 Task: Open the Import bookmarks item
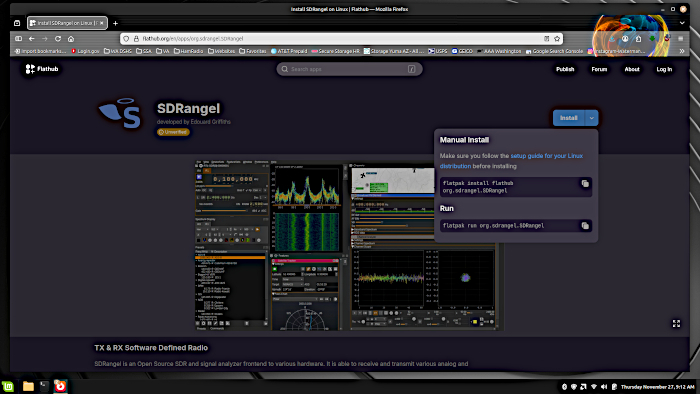40,51
